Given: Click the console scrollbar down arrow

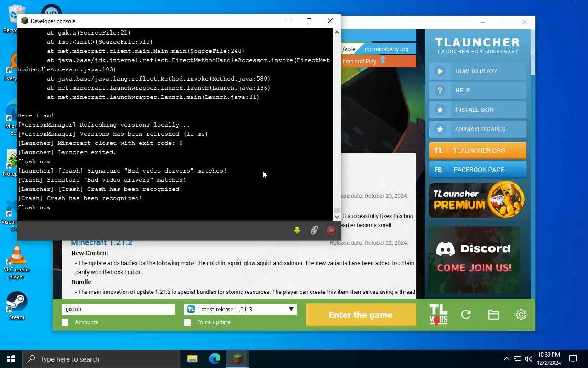Looking at the screenshot, I should pyautogui.click(x=337, y=217).
